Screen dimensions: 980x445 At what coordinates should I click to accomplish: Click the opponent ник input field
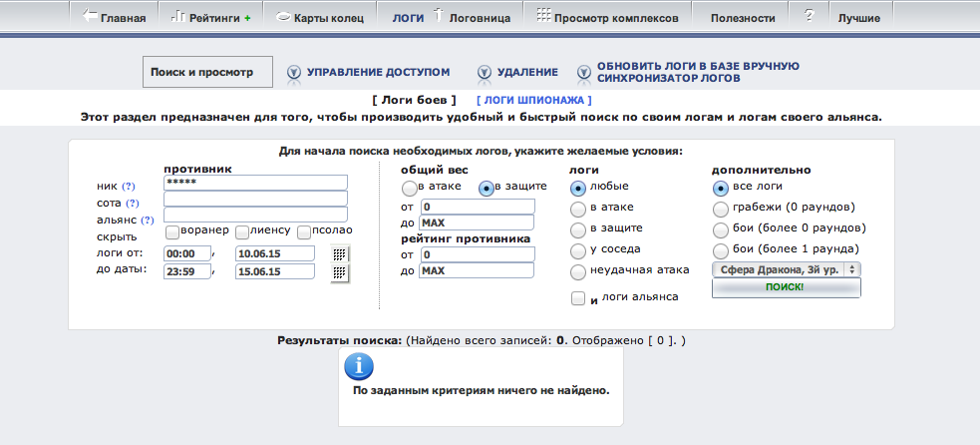click(255, 183)
